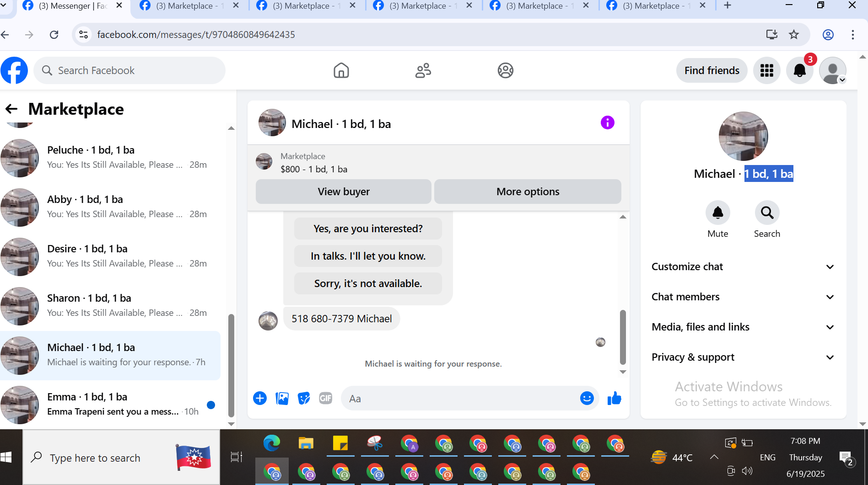Bookmark this page with star icon
Image resolution: width=868 pixels, height=485 pixels.
794,35
